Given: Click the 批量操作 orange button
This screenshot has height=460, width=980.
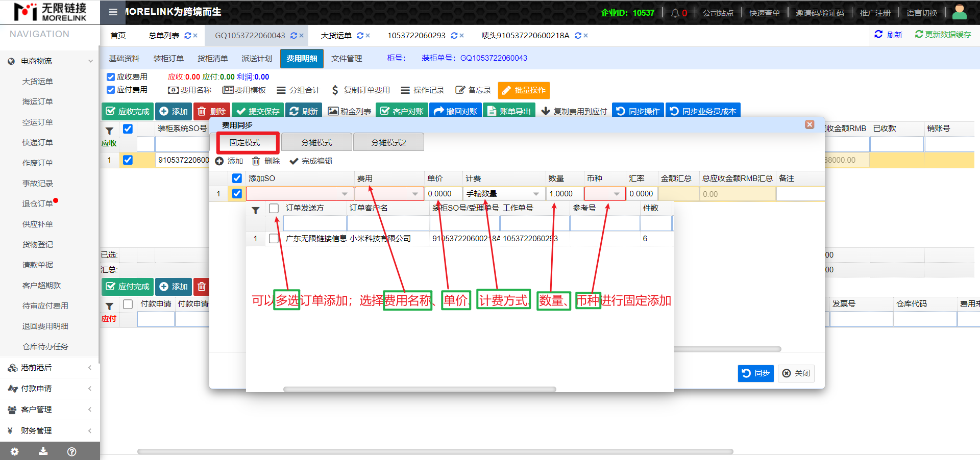Looking at the screenshot, I should click(524, 90).
